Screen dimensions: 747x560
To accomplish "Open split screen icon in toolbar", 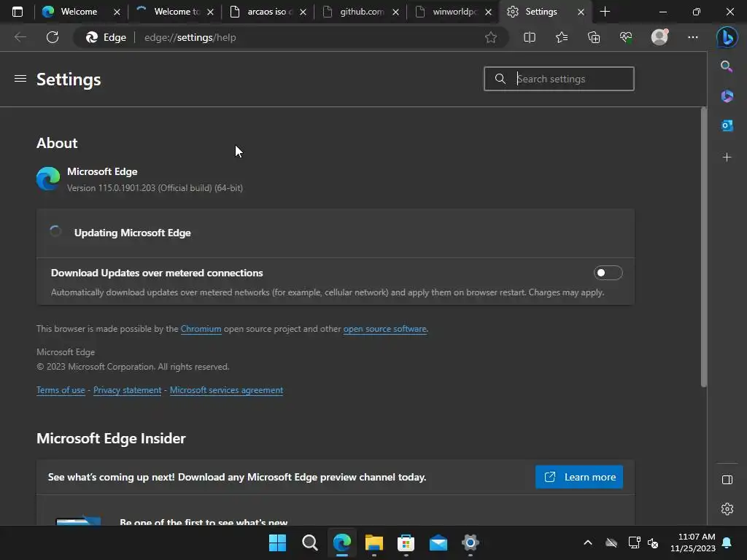I will point(530,37).
